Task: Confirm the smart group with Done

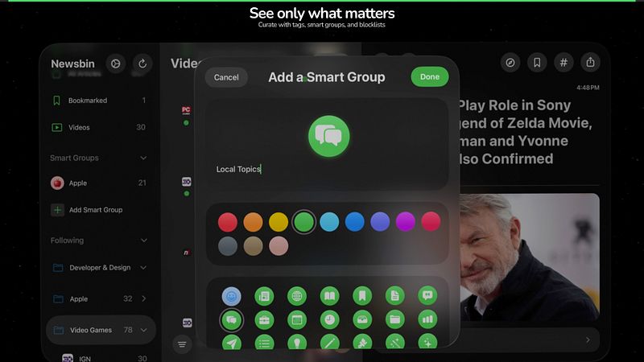Action: pos(430,76)
